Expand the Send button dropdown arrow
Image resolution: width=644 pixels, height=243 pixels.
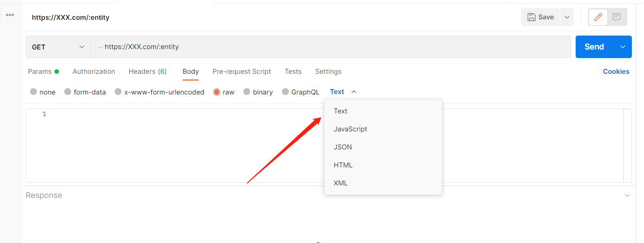coord(623,47)
